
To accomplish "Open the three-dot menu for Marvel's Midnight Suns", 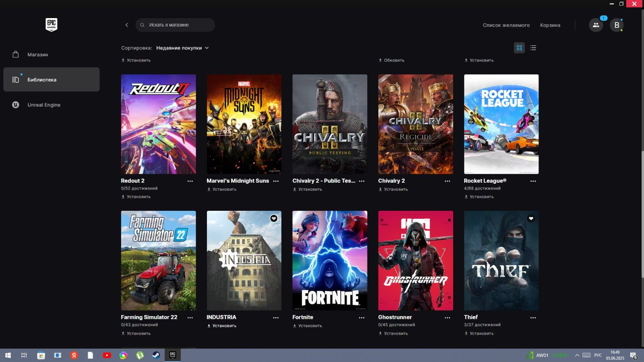I will tap(276, 181).
